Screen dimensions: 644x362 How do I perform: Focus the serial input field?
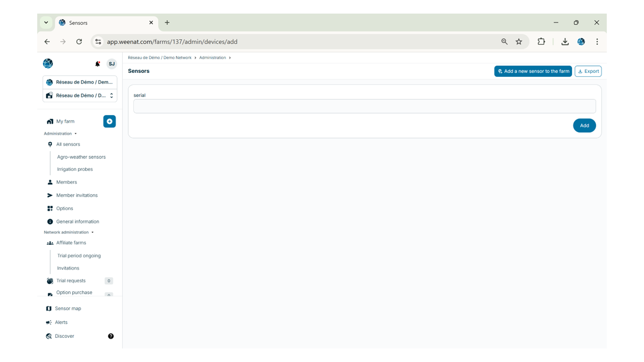coord(365,106)
